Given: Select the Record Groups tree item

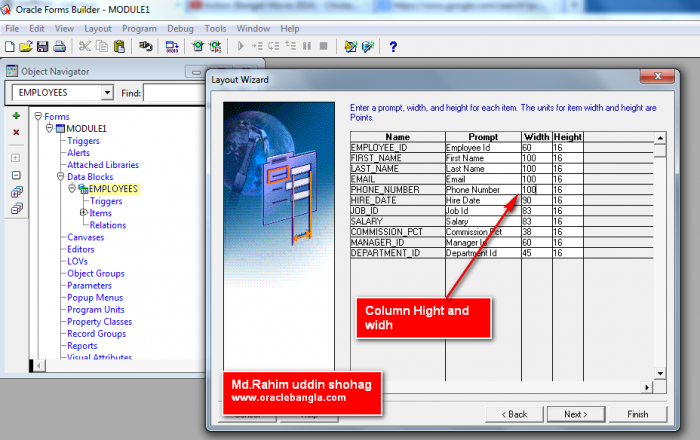Looking at the screenshot, I should click(x=96, y=333).
